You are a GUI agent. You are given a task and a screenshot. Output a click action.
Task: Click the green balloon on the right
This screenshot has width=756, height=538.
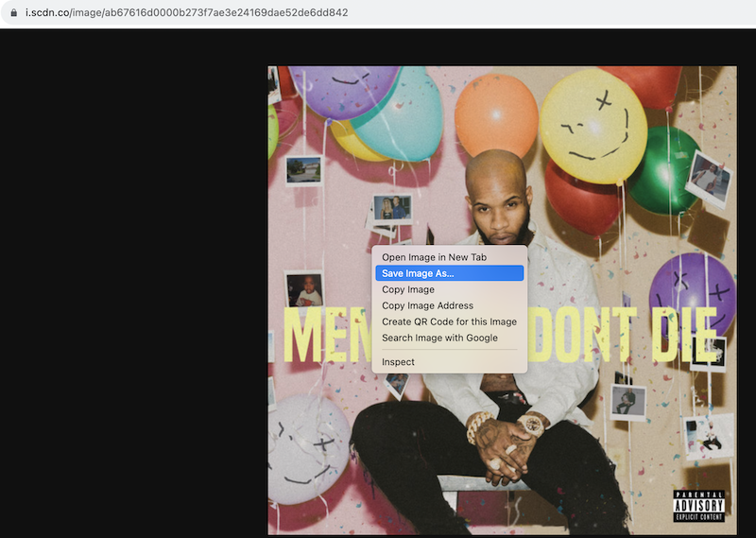[x=666, y=170]
